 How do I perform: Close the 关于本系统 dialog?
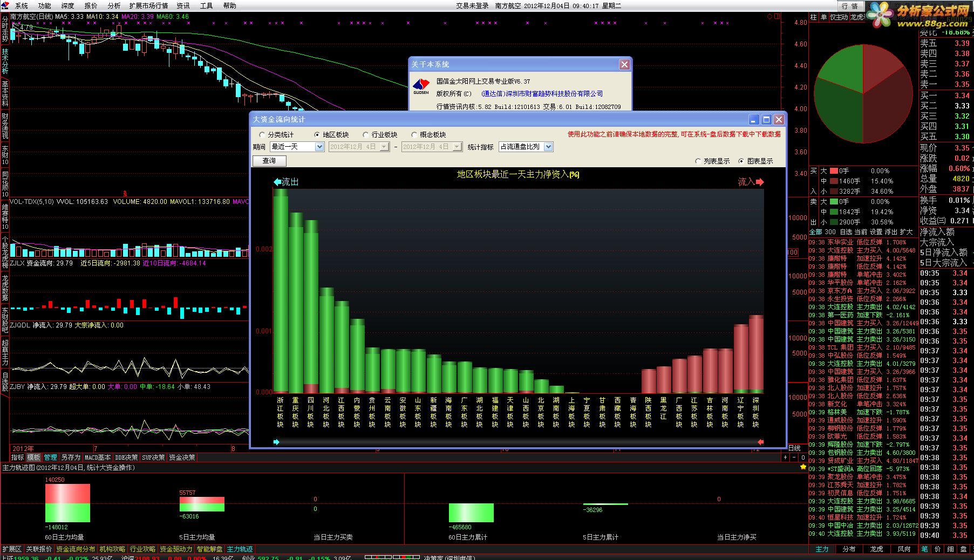(624, 64)
